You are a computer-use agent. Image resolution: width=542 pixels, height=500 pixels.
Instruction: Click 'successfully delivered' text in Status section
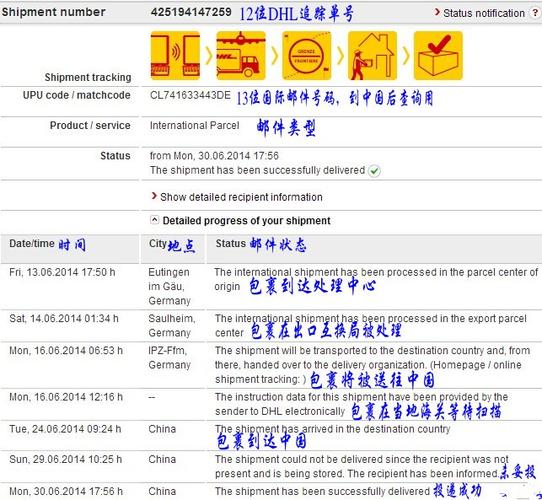tap(258, 170)
